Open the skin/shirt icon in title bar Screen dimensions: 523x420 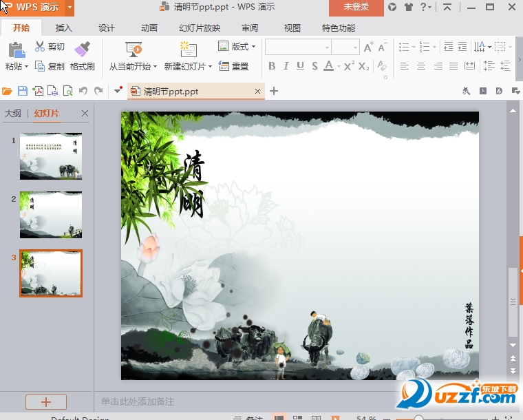[x=409, y=7]
